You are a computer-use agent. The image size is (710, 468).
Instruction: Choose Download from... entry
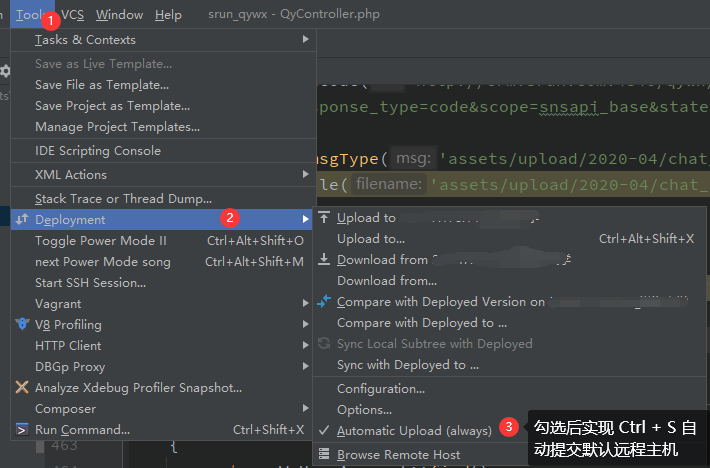coord(509,281)
